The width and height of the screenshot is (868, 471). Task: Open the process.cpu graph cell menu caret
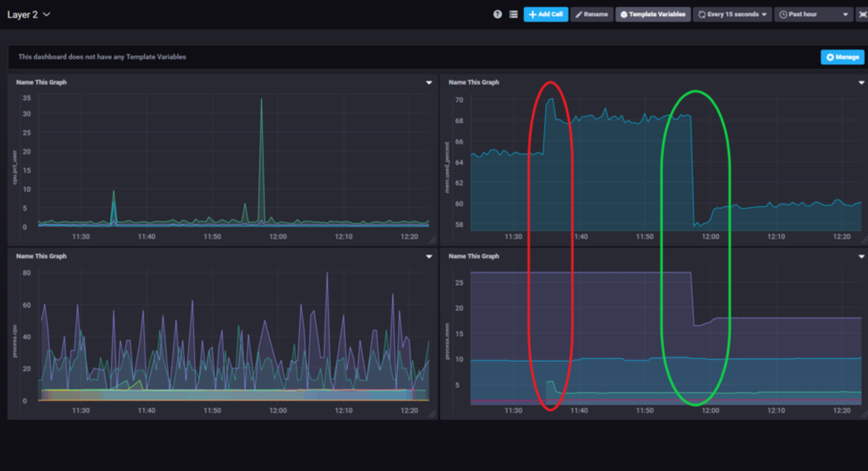click(x=429, y=257)
